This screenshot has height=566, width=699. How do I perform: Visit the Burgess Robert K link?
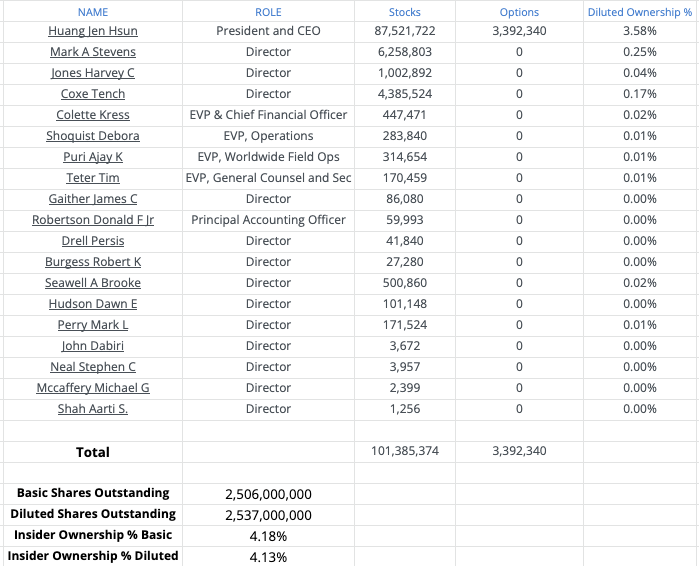[x=93, y=262]
